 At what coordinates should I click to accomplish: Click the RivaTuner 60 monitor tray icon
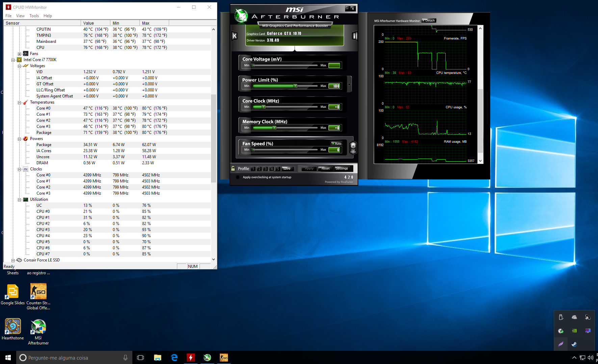tap(588, 331)
